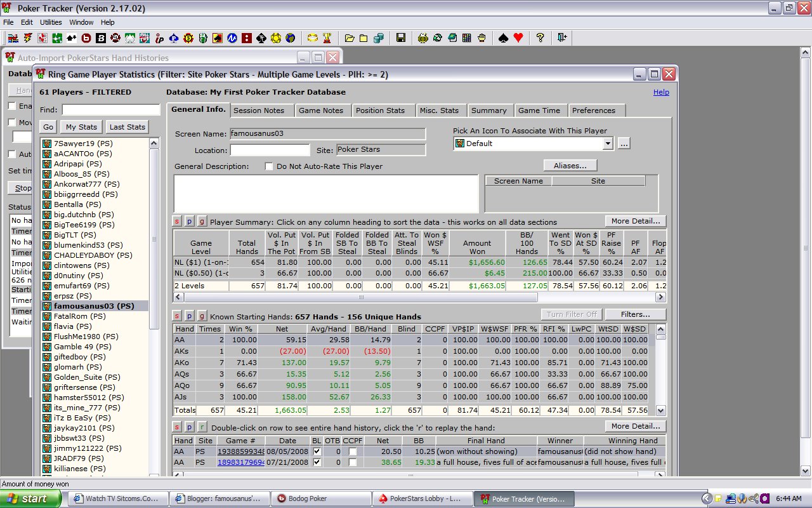
Task: Click the player list vertical scrollbar
Action: coord(154,306)
